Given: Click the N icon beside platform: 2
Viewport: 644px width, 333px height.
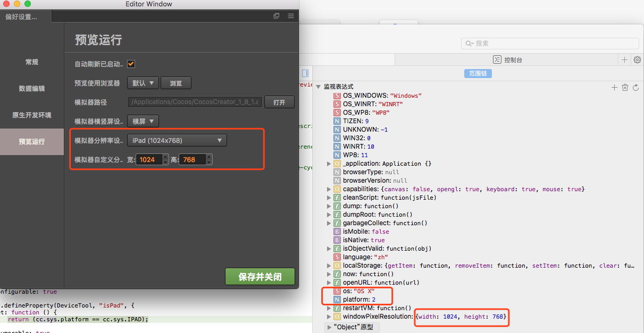Looking at the screenshot, I should tap(337, 300).
